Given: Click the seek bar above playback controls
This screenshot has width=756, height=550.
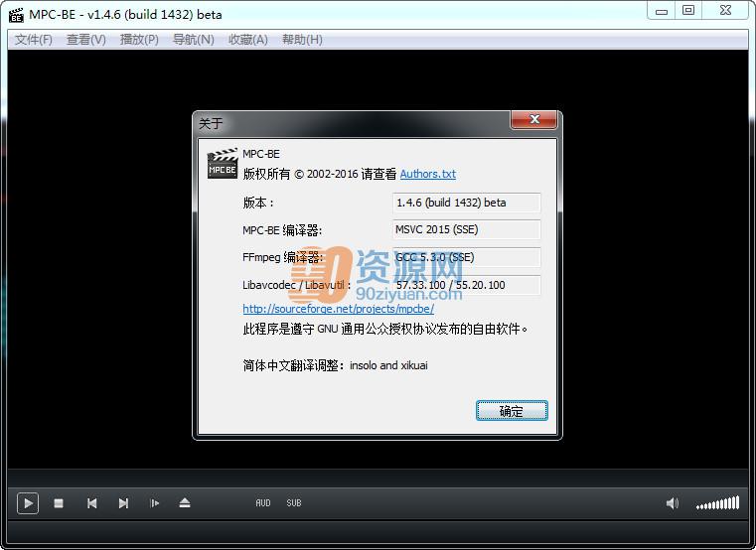Looking at the screenshot, I should coord(378,478).
